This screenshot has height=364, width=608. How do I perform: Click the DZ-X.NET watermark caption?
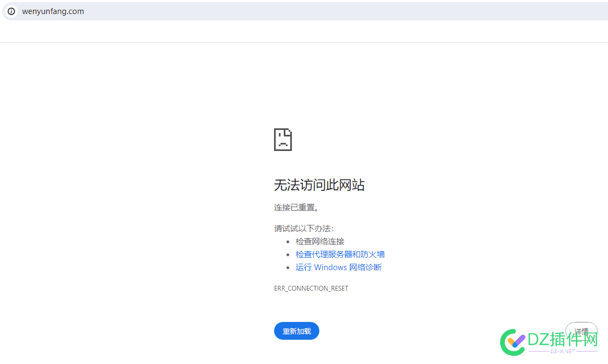[x=563, y=352]
